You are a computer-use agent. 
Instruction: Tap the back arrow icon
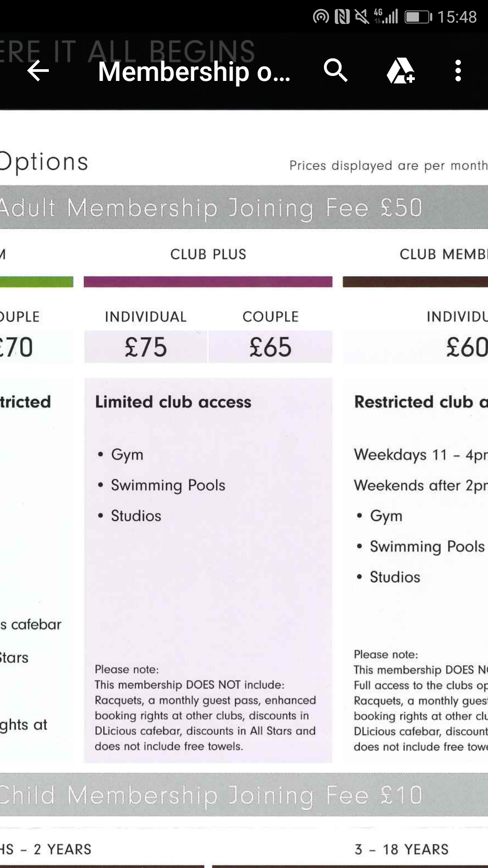[38, 71]
